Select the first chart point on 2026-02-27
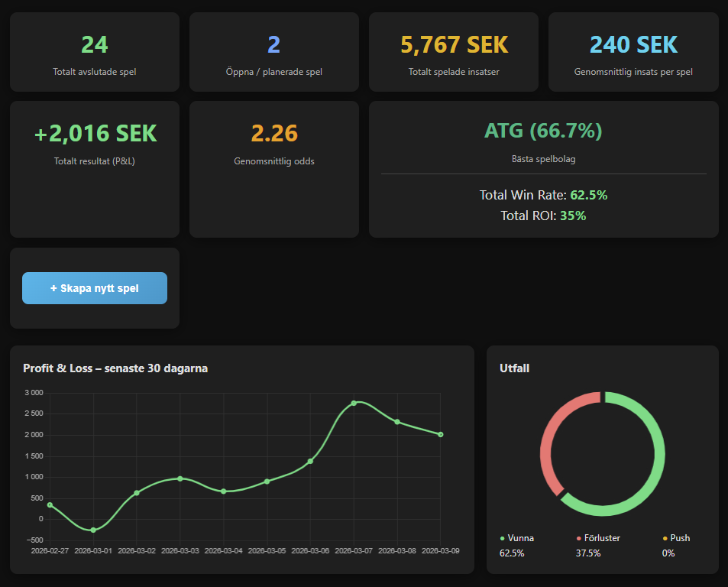Screen dimensions: 728x587 coord(50,504)
